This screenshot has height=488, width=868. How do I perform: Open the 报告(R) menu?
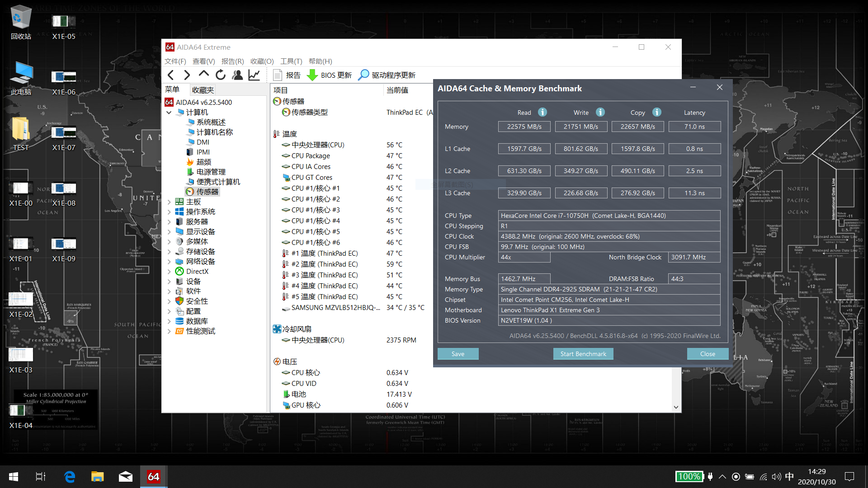pyautogui.click(x=233, y=61)
